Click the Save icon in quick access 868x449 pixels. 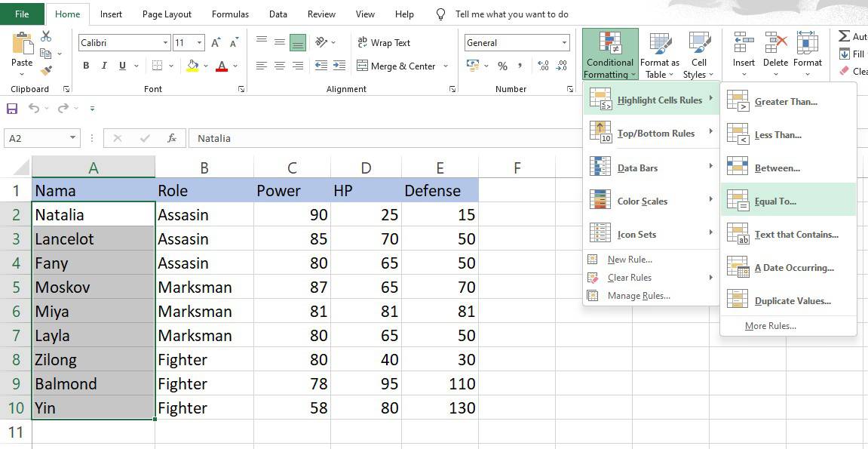tap(12, 109)
